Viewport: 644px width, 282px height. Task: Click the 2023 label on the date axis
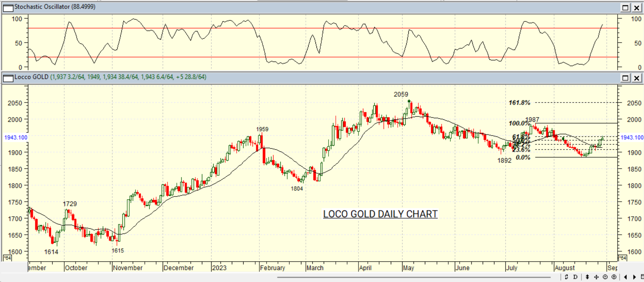pos(219,268)
